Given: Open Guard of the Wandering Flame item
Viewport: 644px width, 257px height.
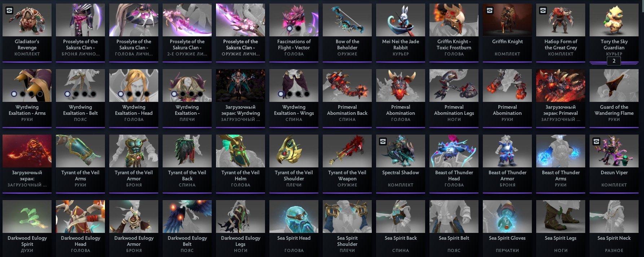Looking at the screenshot, I should [614, 98].
